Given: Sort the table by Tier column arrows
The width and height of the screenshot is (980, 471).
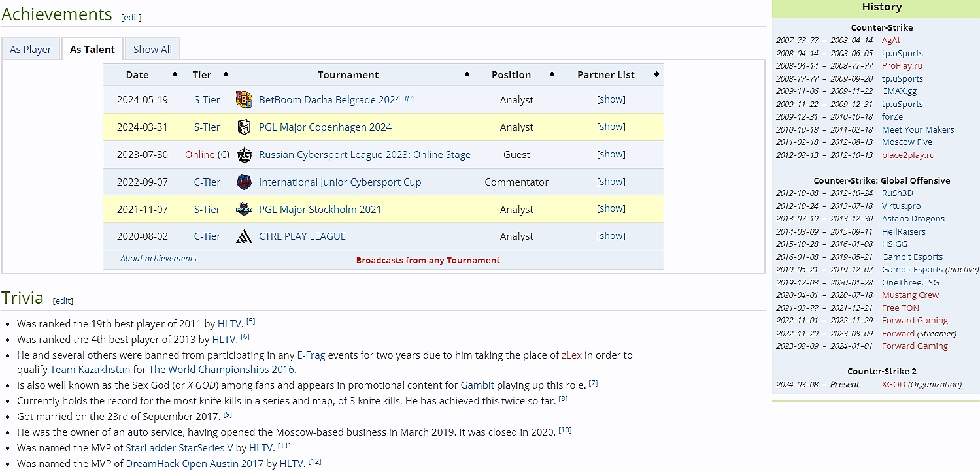Looking at the screenshot, I should (x=226, y=74).
